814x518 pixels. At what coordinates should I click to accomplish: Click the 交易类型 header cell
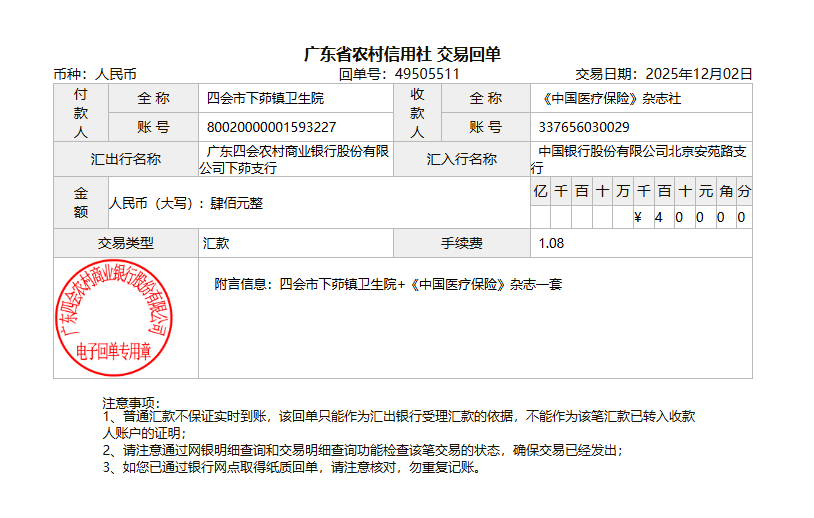126,243
